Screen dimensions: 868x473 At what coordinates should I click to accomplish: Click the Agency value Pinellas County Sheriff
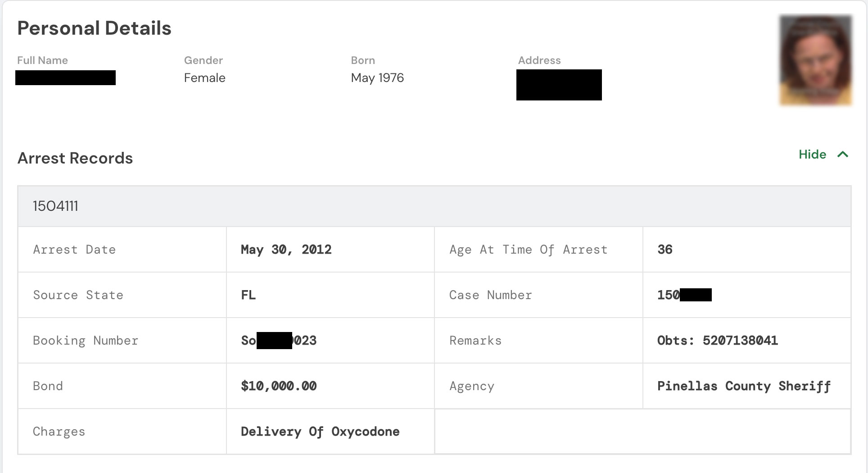(x=743, y=386)
